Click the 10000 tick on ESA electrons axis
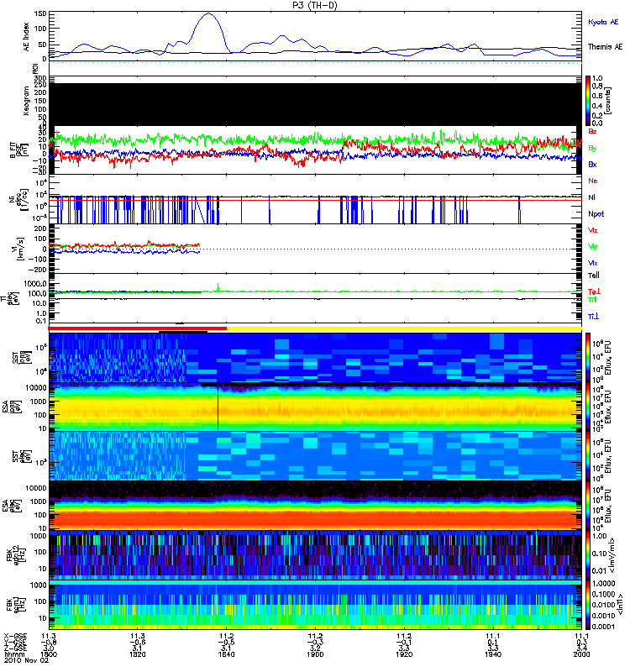630x672 pixels. click(36, 488)
